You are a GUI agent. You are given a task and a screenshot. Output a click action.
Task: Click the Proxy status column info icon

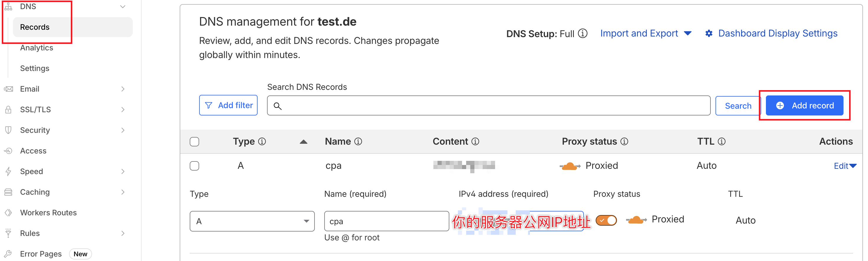pyautogui.click(x=624, y=142)
